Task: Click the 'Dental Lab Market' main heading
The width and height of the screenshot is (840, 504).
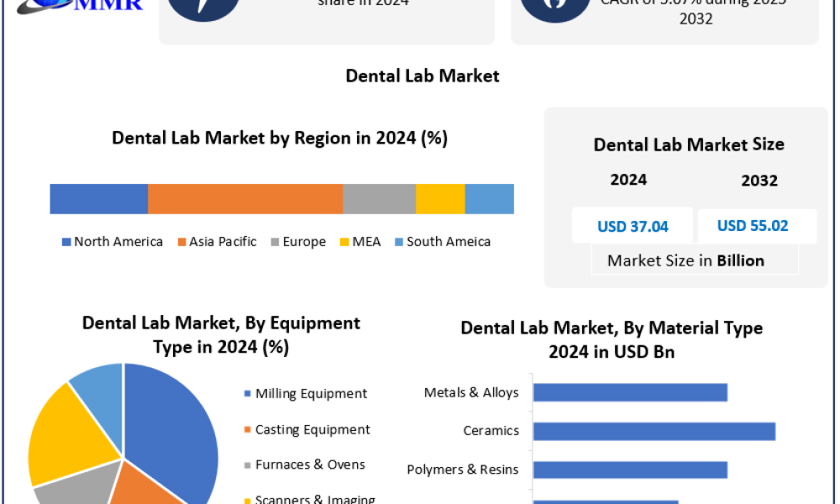Action: [x=423, y=76]
